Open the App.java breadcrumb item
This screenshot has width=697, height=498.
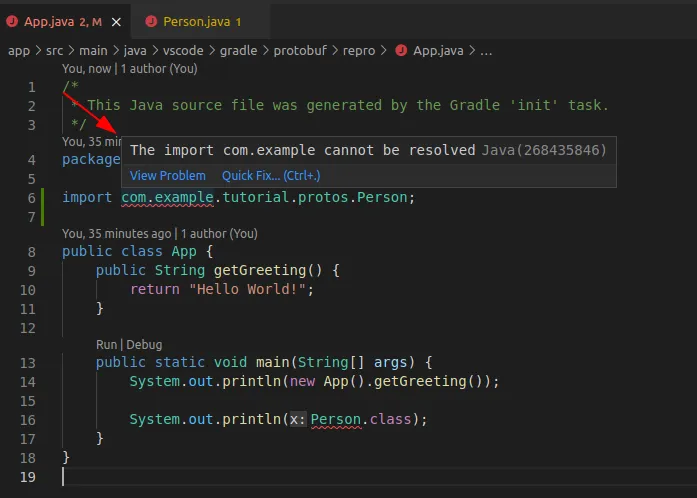438,51
